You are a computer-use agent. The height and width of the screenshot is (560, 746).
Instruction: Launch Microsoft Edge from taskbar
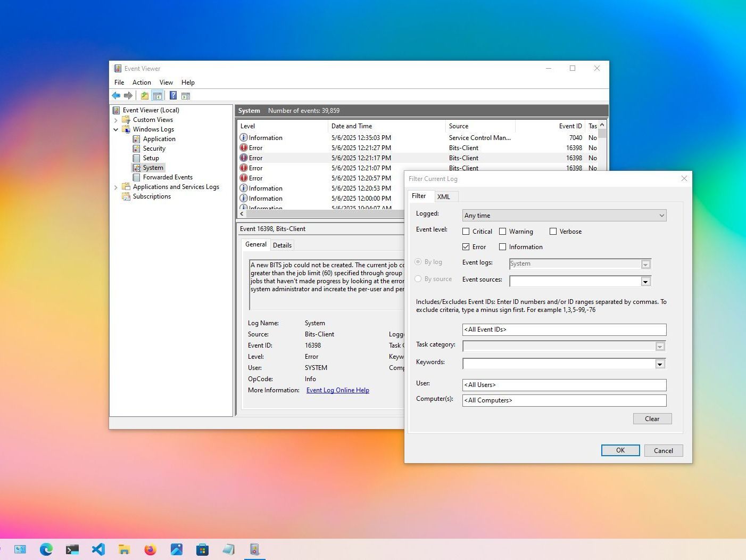tap(46, 549)
